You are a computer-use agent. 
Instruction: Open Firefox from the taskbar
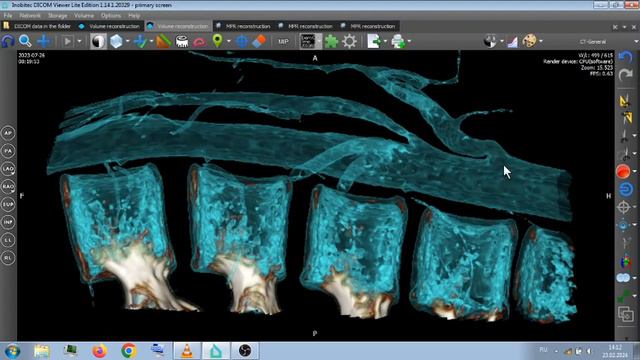[99, 351]
